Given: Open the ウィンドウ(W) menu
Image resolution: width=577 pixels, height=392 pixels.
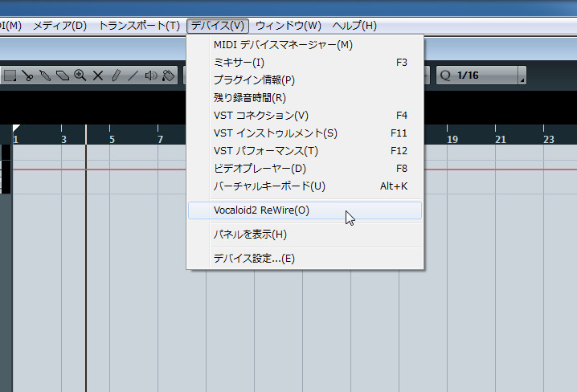Looking at the screenshot, I should tap(288, 26).
